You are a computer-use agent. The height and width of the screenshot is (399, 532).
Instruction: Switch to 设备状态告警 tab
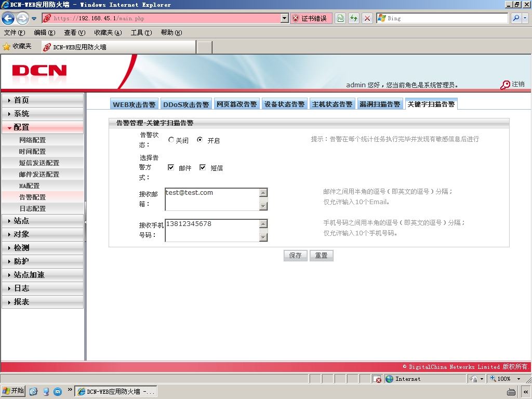pyautogui.click(x=284, y=104)
